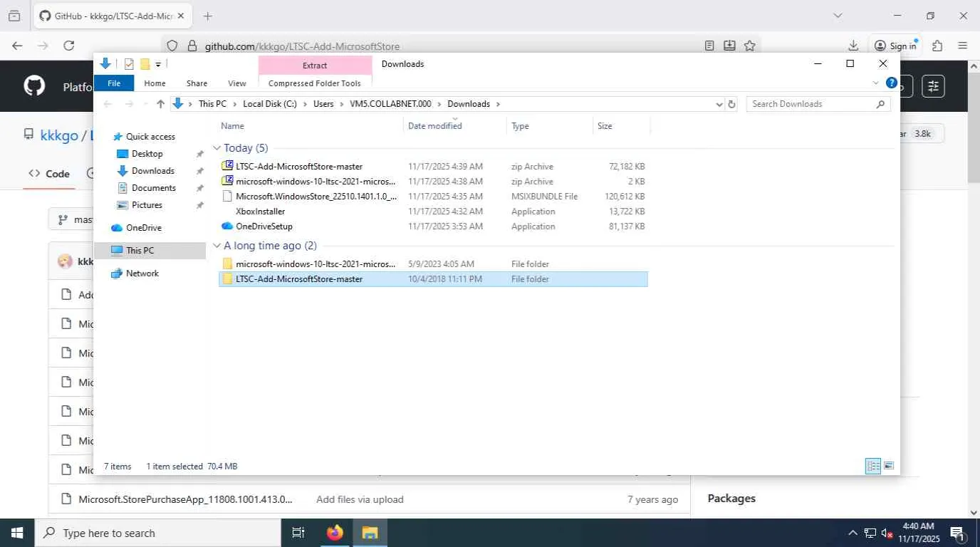980x547 pixels.
Task: Select the XboxInstaller application
Action: tap(261, 212)
